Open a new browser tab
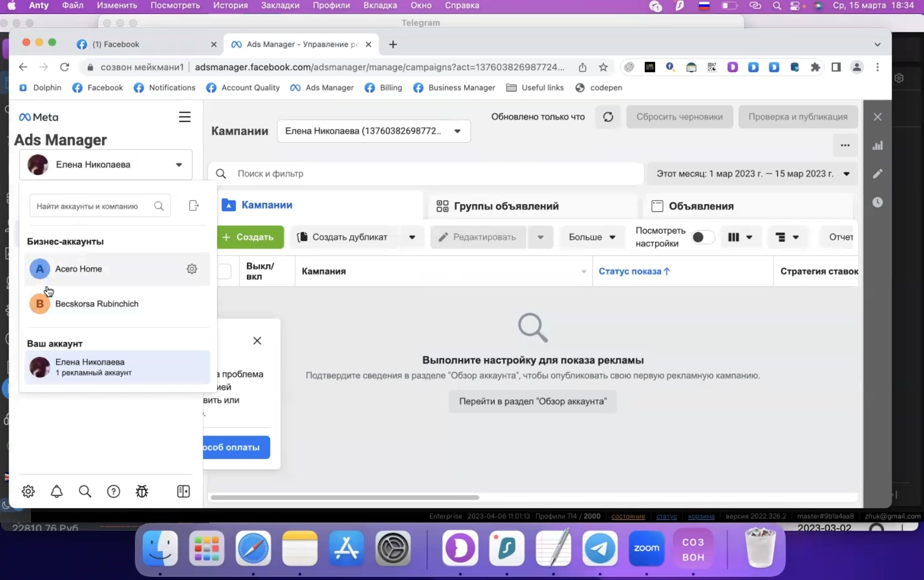The height and width of the screenshot is (580, 924). point(393,44)
